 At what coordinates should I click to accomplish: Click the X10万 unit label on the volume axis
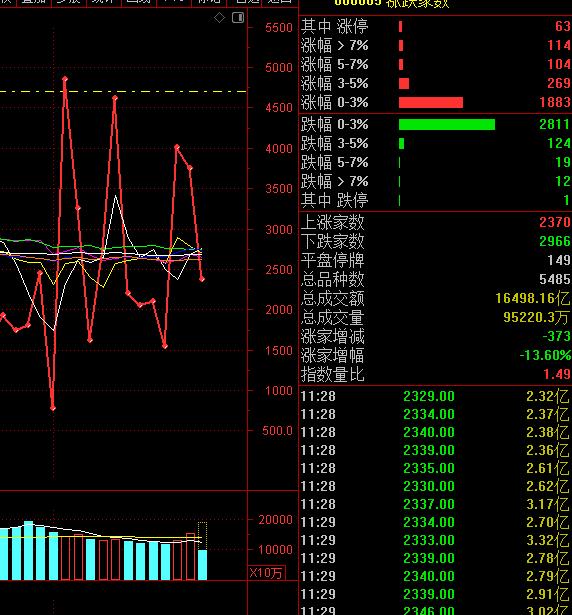266,573
